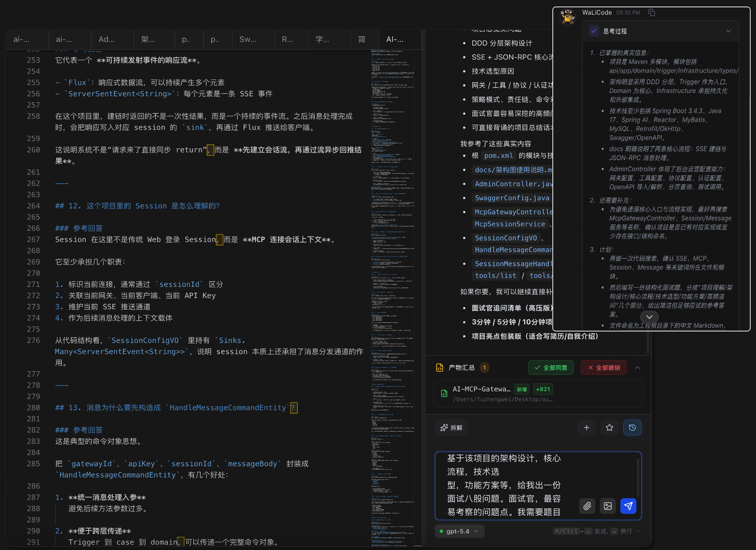Click the SwaggerConfig.java file link
This screenshot has height=550, width=756.
point(512,198)
